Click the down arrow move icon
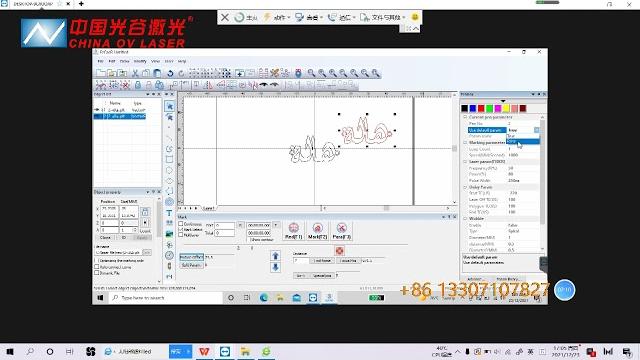 point(276,267)
